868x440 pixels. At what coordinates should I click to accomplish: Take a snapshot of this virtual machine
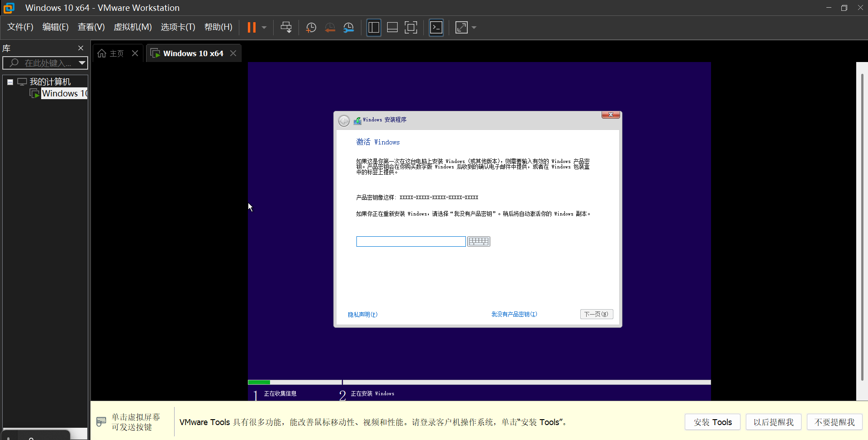pyautogui.click(x=311, y=27)
